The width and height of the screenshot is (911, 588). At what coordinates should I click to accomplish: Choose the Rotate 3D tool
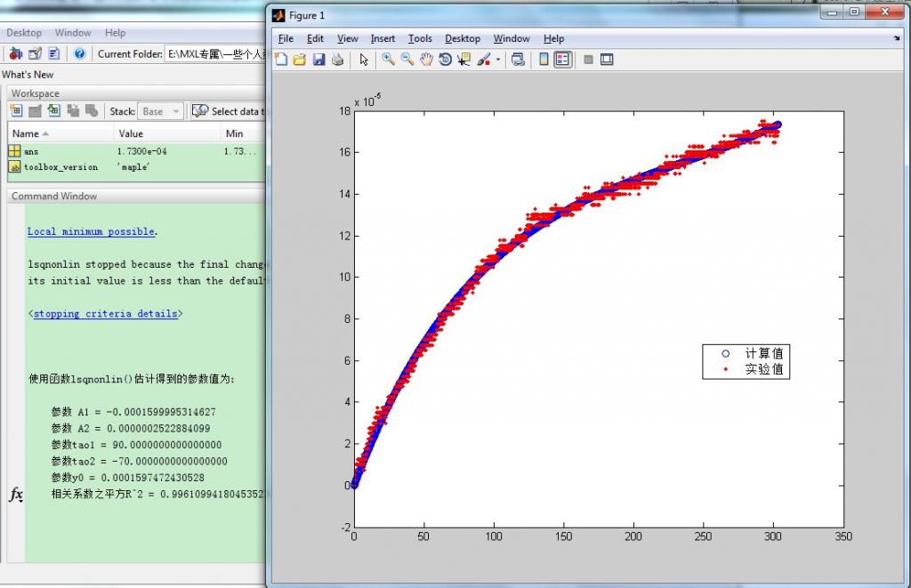445,60
